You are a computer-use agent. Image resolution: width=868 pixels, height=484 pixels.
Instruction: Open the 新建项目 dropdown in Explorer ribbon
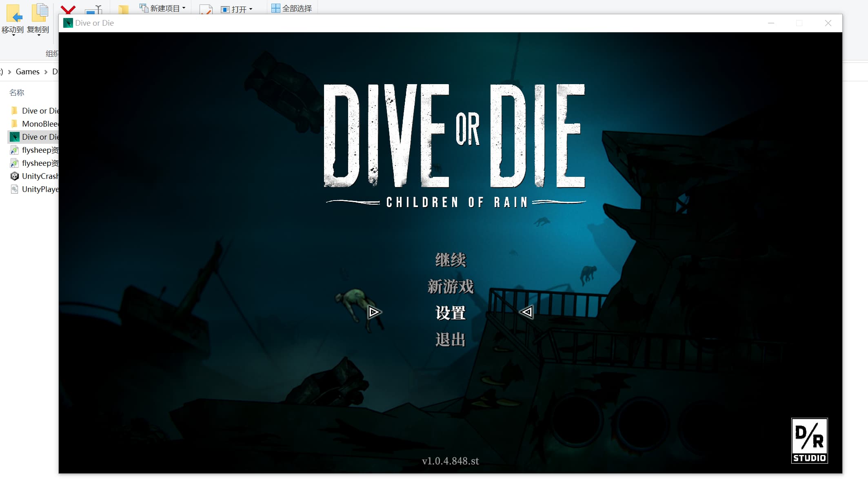[x=162, y=8]
